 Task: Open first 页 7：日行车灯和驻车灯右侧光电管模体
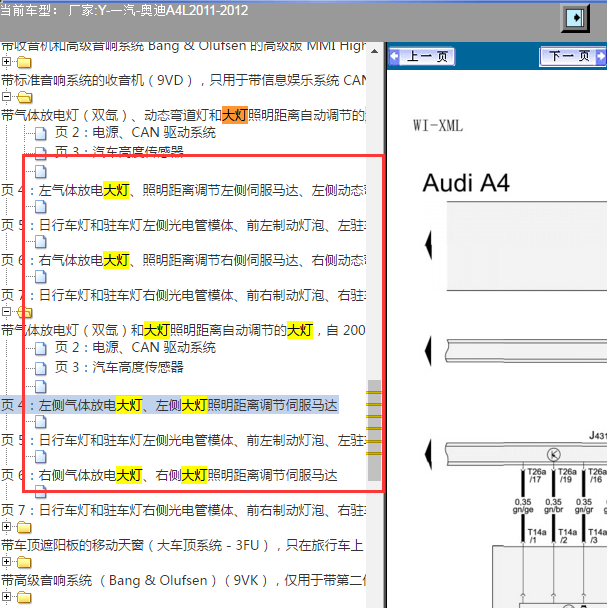pos(183,295)
